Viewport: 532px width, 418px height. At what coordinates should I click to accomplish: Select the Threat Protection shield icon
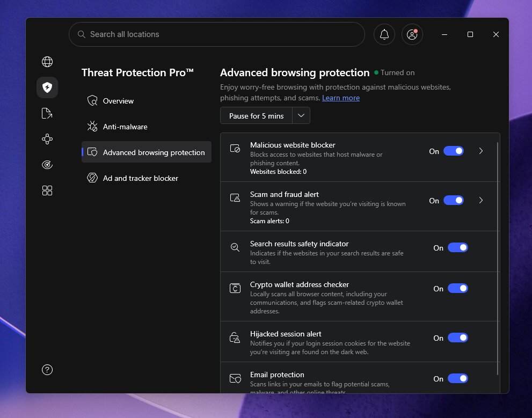coord(47,87)
